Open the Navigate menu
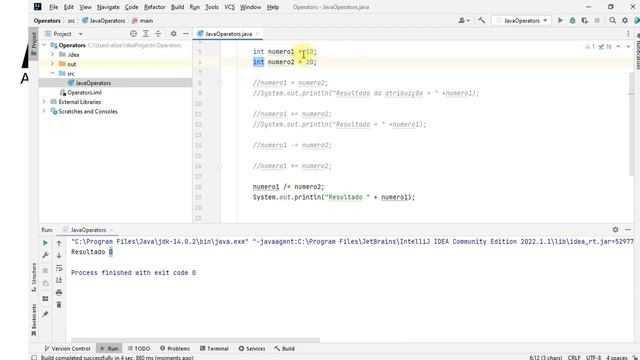The width and height of the screenshot is (640, 360). [108, 7]
